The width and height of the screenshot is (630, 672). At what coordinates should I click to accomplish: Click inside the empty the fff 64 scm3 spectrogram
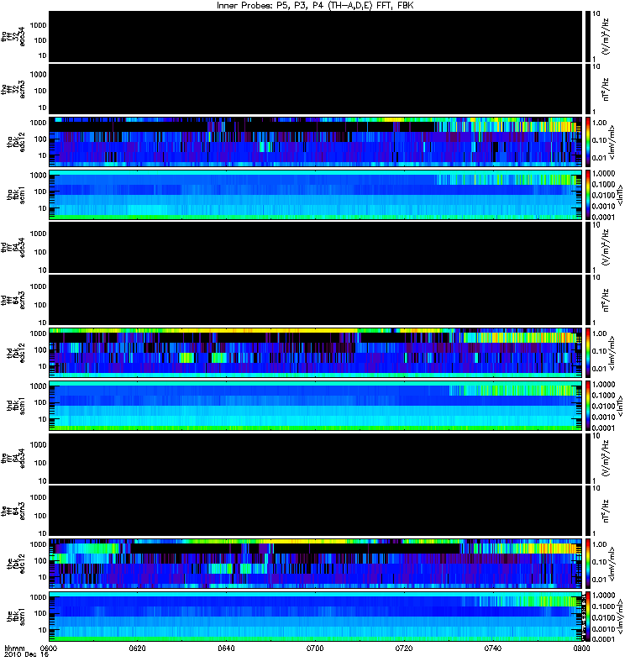tap(315, 511)
